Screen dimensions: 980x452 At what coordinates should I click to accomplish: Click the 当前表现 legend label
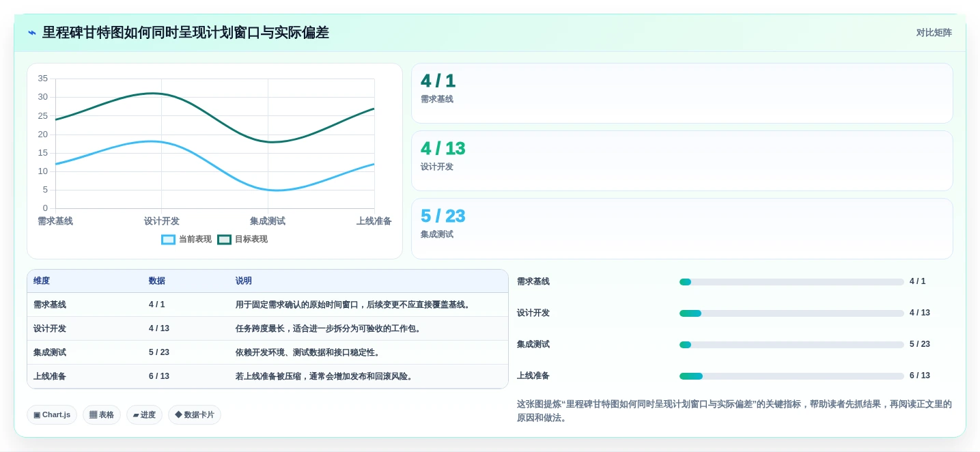(195, 240)
